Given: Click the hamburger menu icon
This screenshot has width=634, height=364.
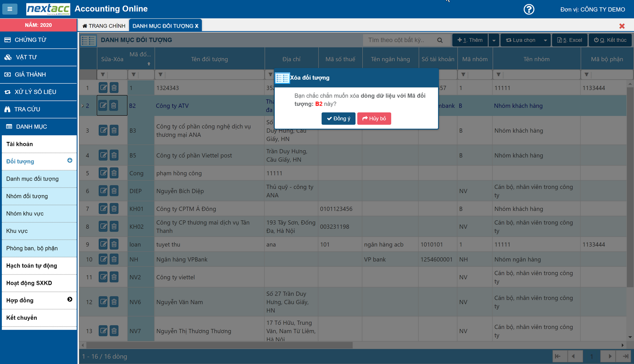Looking at the screenshot, I should point(10,9).
